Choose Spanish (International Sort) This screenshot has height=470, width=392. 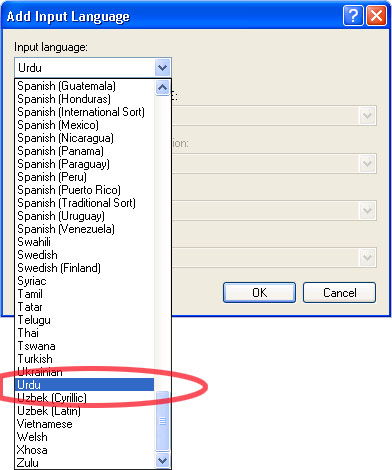tap(85, 112)
